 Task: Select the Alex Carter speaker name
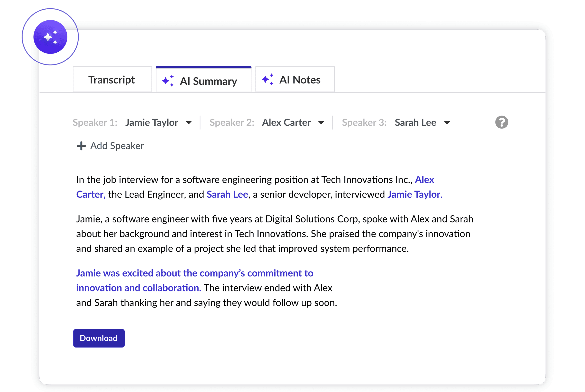(x=286, y=122)
